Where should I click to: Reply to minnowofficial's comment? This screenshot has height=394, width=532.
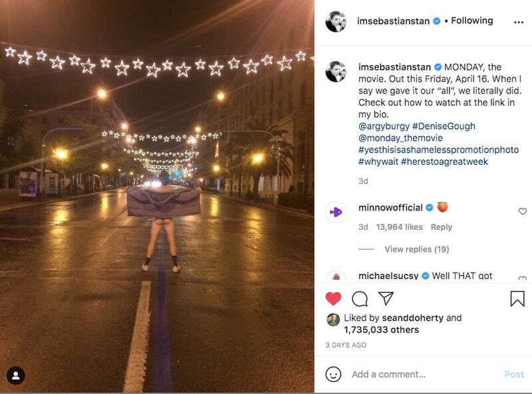tap(442, 227)
